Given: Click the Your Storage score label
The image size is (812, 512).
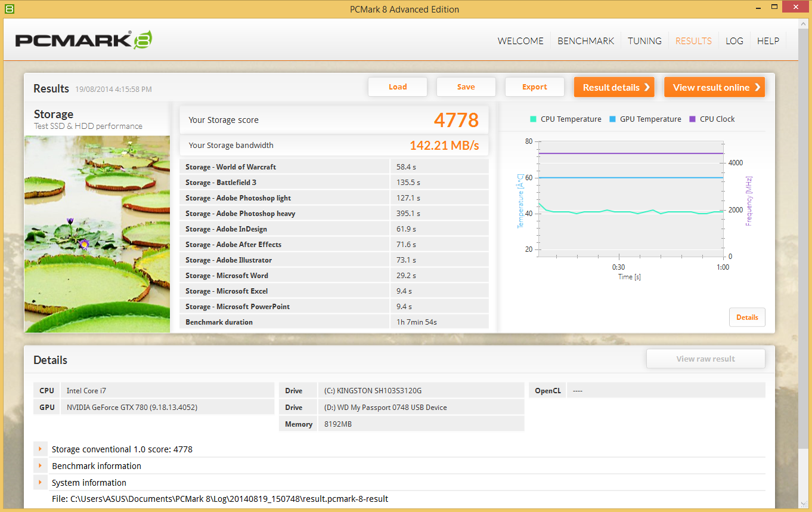Looking at the screenshot, I should coord(224,120).
